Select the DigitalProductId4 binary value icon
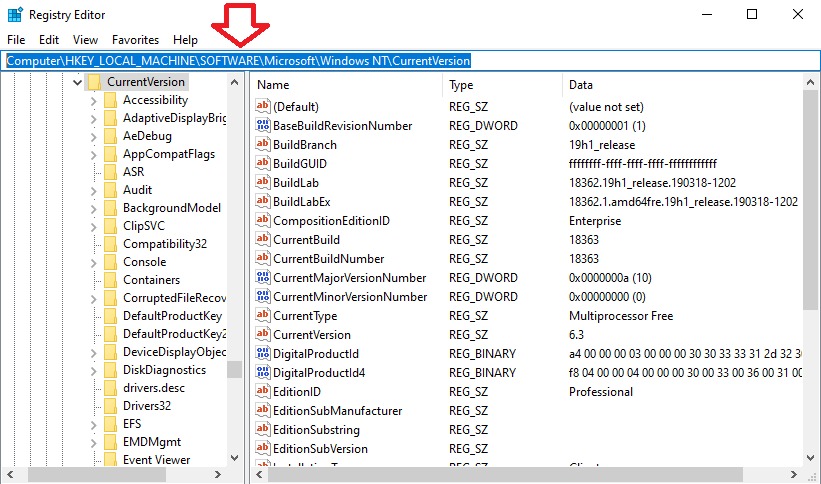This screenshot has width=821, height=484. point(262,372)
